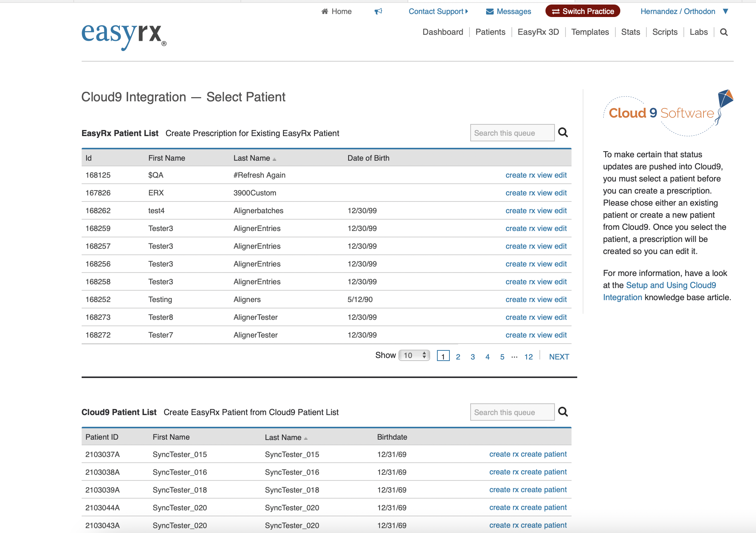Click view for patient 168252
This screenshot has width=756, height=533.
(x=545, y=299)
